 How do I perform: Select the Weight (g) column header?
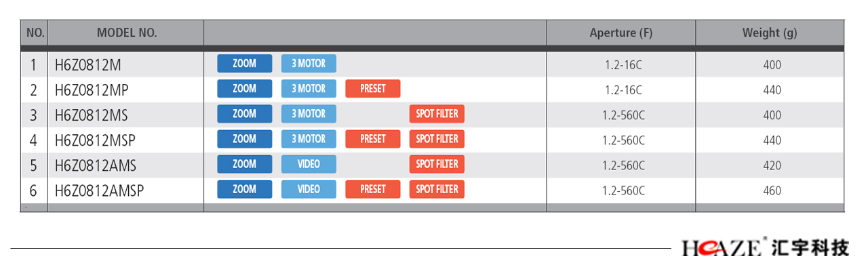point(770,33)
